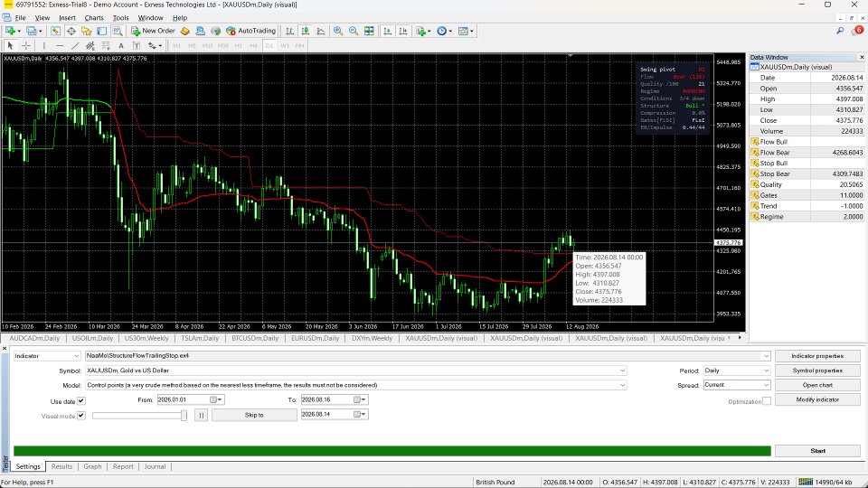Select the crosshair tool

tap(26, 45)
